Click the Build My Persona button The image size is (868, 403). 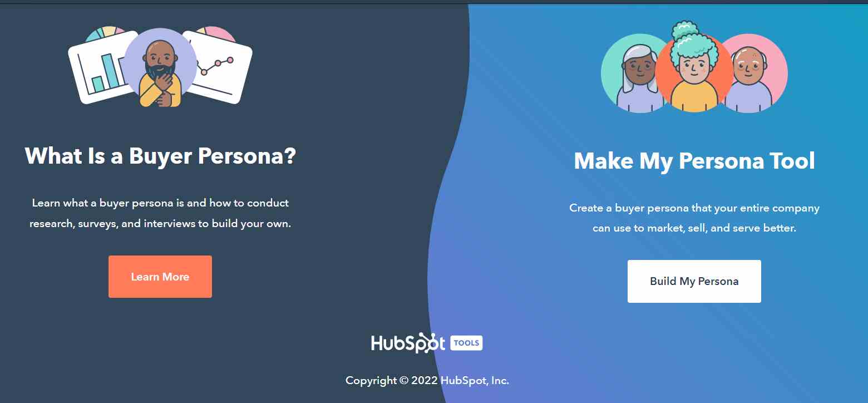click(x=694, y=281)
